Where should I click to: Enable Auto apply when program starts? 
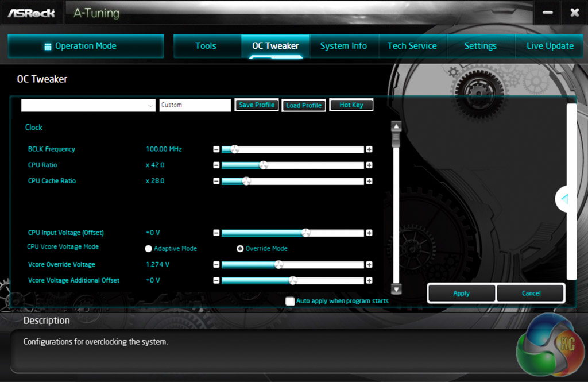point(290,302)
